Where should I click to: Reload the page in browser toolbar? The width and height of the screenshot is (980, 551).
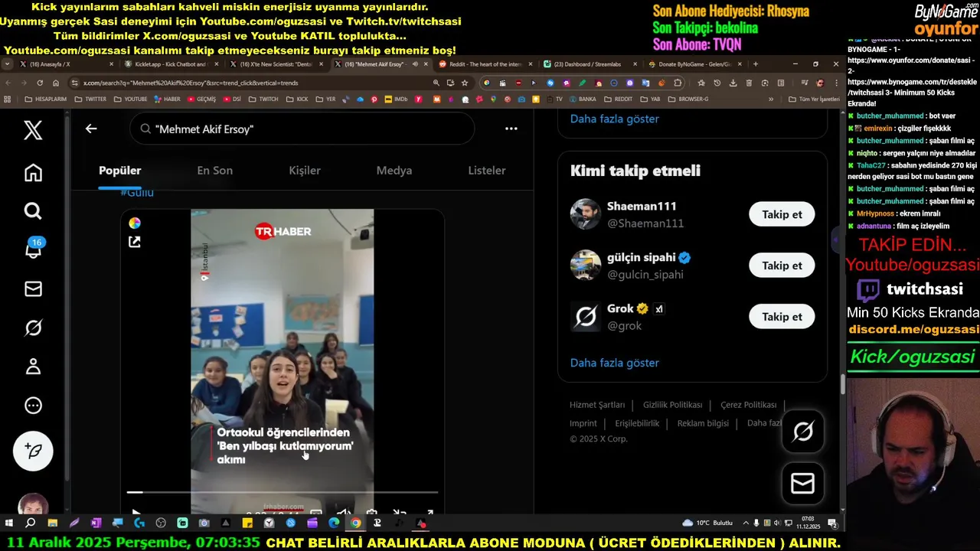point(40,83)
